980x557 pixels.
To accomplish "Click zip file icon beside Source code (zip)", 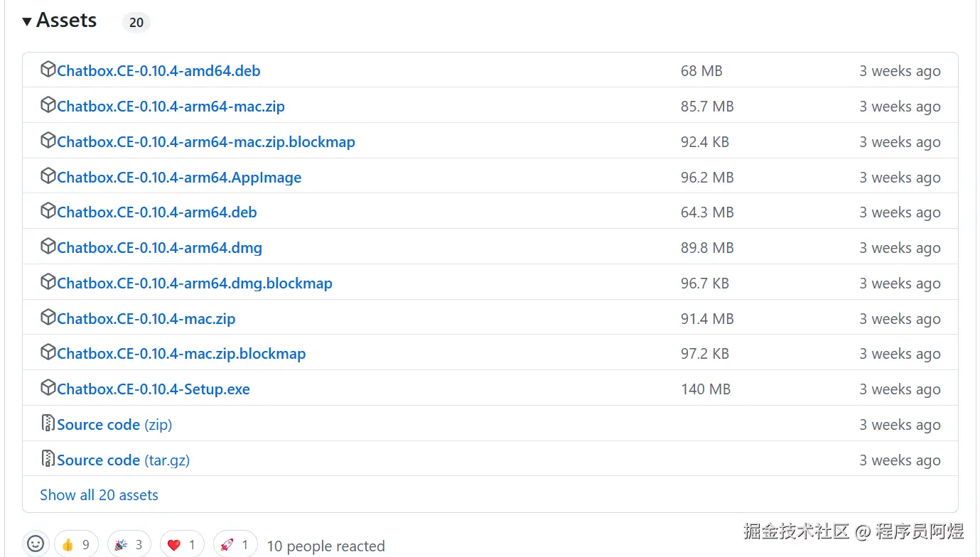I will coord(48,423).
